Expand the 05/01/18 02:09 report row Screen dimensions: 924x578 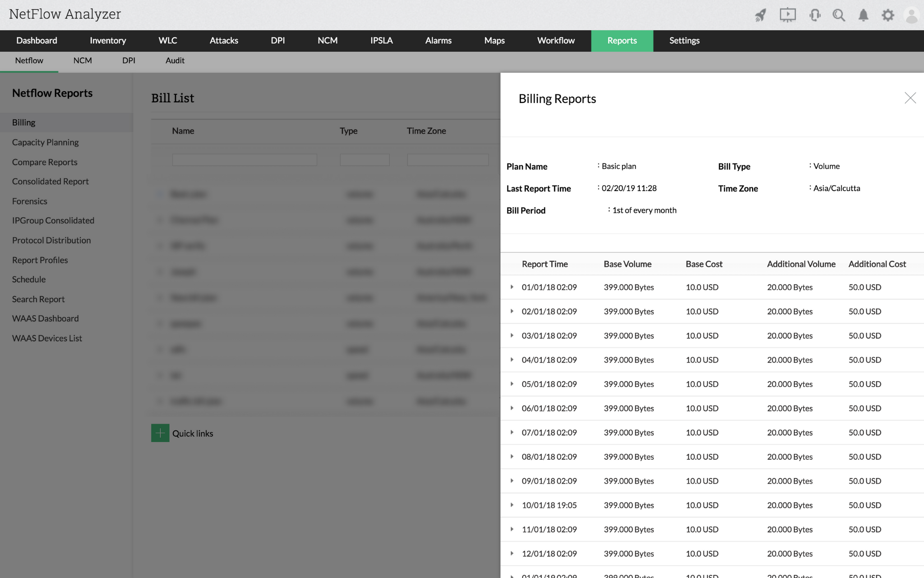pyautogui.click(x=512, y=384)
